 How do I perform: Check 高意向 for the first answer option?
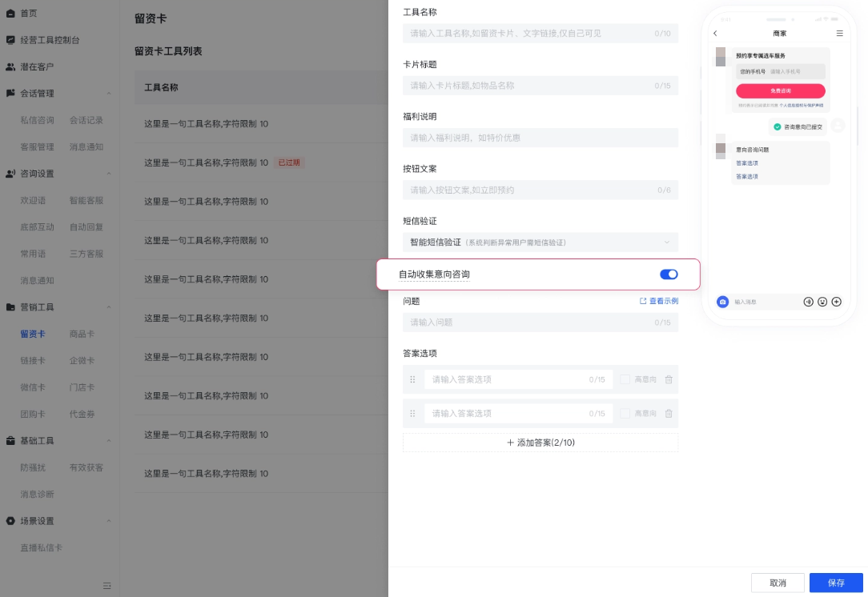pos(625,379)
